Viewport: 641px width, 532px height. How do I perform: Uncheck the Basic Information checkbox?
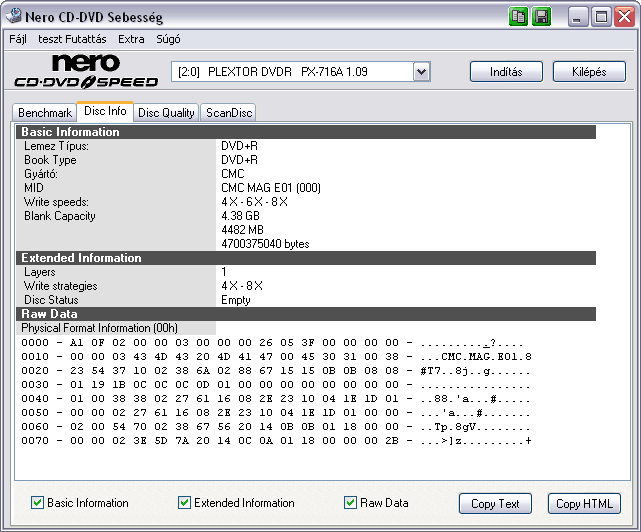click(37, 503)
